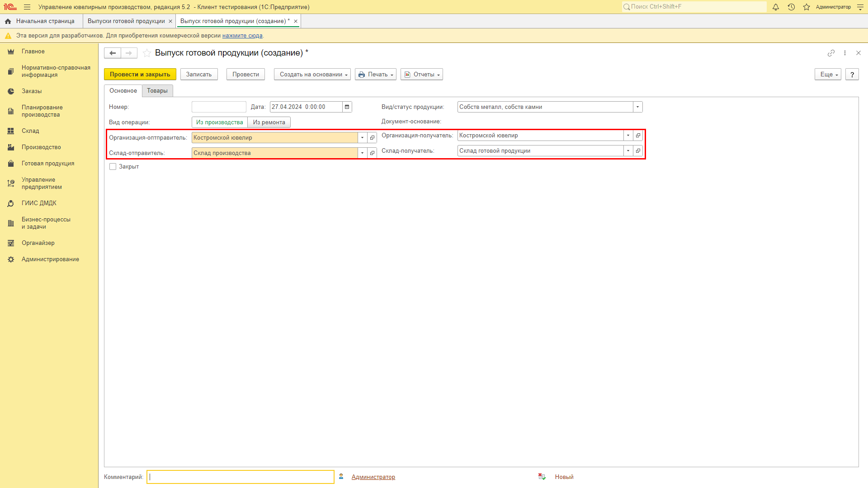
Task: Open Производство section in sidebar
Action: pyautogui.click(x=49, y=147)
